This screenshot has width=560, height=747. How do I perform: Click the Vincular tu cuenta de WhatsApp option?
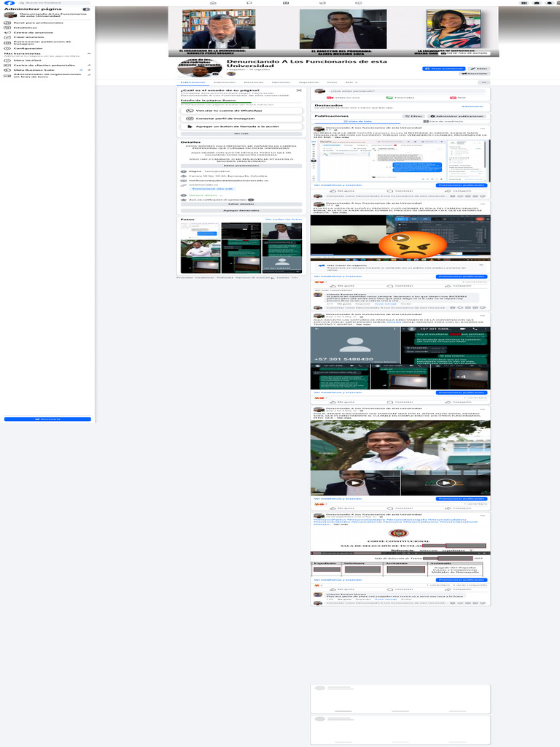coord(241,111)
